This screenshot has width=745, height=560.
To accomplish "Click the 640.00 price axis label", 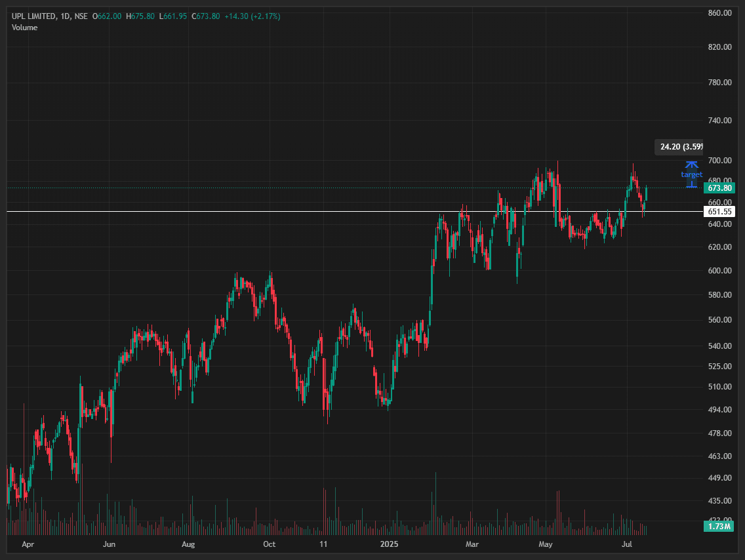I will [720, 224].
